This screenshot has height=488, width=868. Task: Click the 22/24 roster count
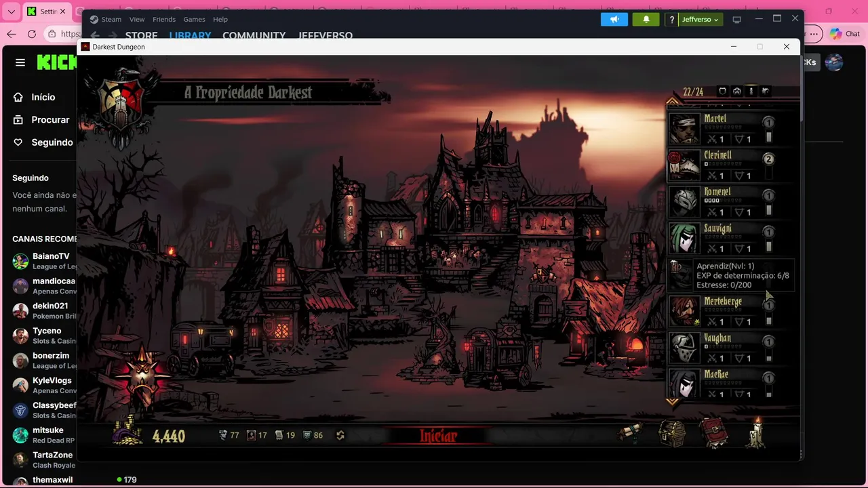(x=693, y=91)
